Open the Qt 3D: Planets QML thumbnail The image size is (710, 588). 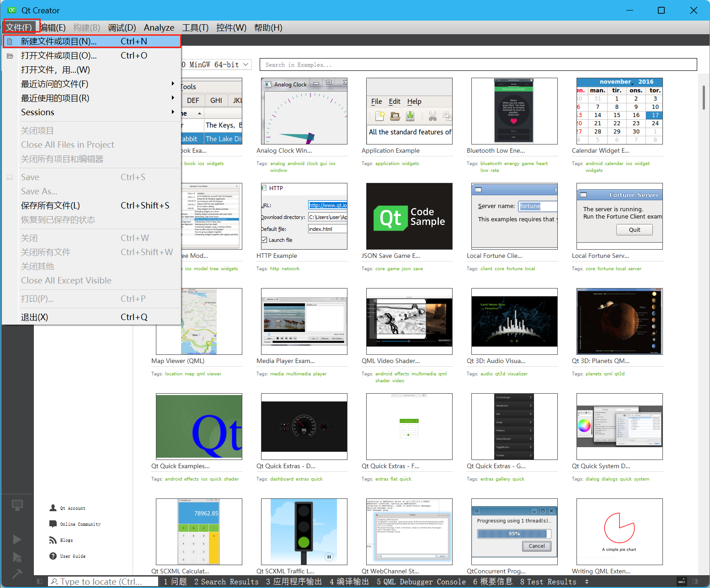619,321
